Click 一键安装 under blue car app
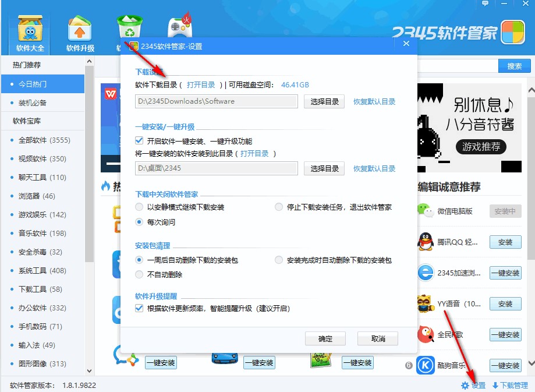 (259, 363)
